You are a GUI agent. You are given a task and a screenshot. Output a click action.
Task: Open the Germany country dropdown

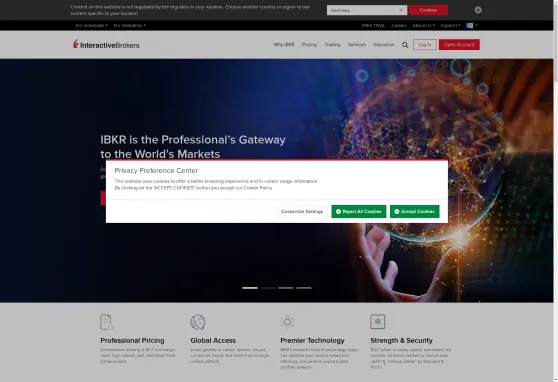point(367,10)
